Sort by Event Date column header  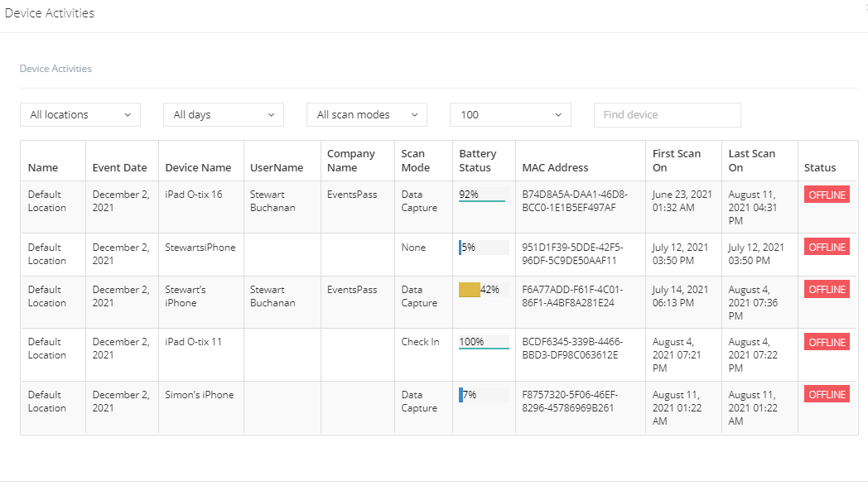coord(119,167)
